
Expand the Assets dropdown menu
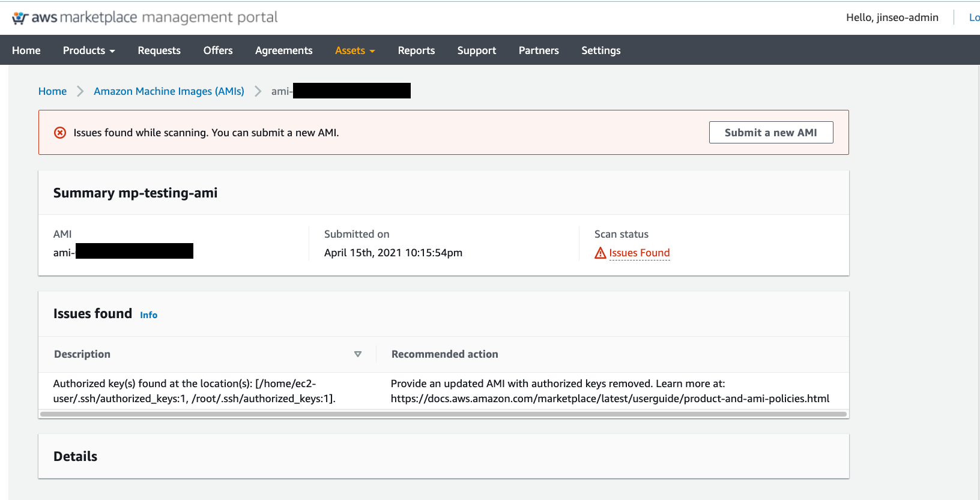pos(355,50)
